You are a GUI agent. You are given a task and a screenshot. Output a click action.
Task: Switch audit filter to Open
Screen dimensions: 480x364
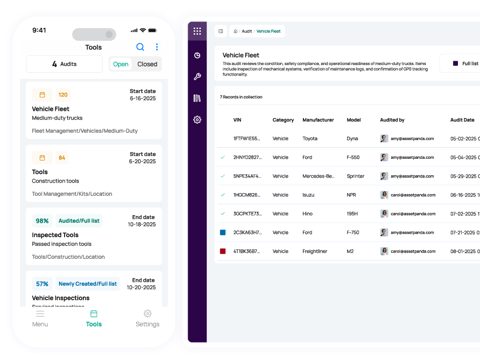(120, 64)
